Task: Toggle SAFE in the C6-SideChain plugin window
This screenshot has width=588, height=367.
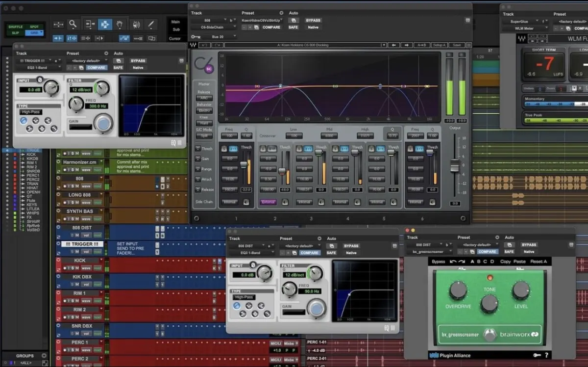Action: click(293, 27)
